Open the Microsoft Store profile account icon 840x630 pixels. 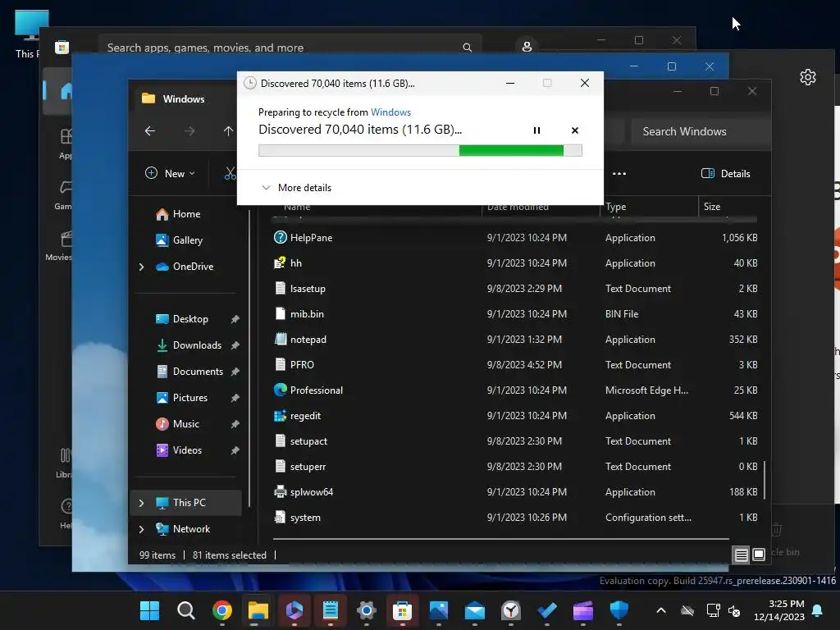tap(527, 47)
